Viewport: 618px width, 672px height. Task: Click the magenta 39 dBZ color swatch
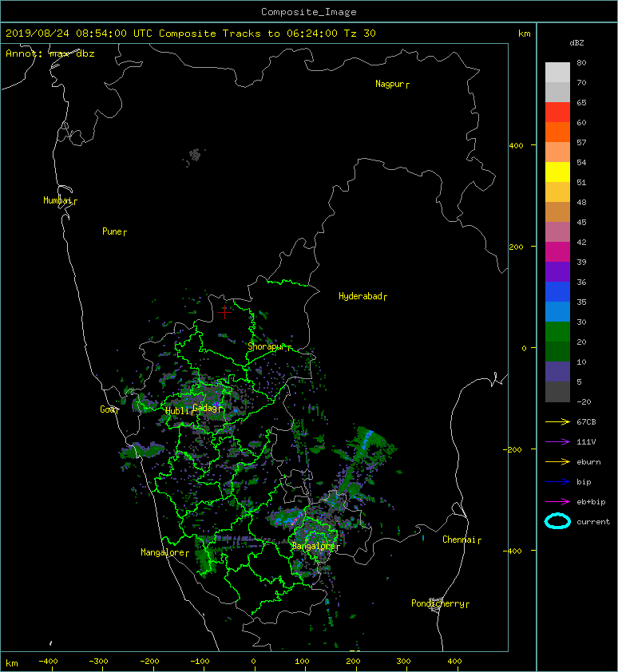(x=557, y=252)
